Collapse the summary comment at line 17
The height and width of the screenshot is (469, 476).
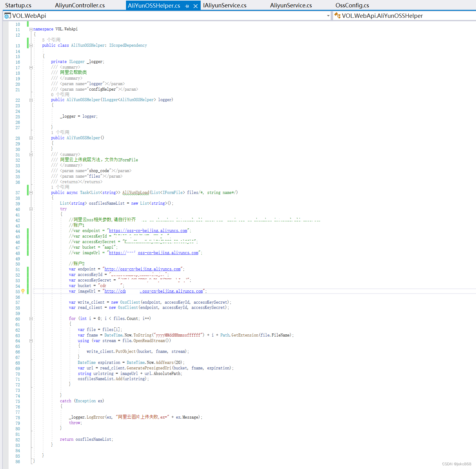click(31, 67)
